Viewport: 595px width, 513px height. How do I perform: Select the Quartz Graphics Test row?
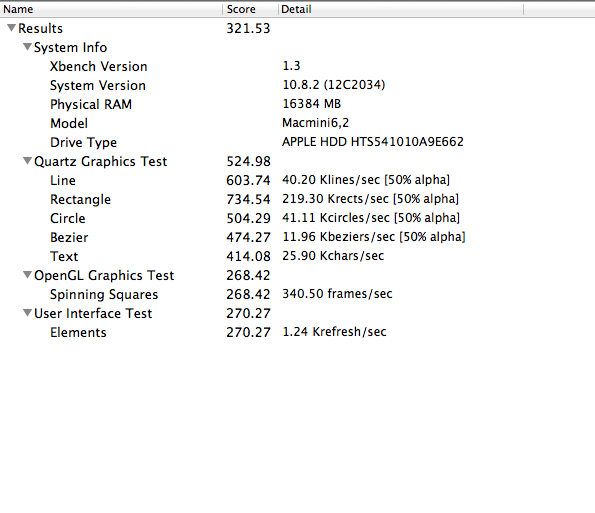[x=298, y=161]
